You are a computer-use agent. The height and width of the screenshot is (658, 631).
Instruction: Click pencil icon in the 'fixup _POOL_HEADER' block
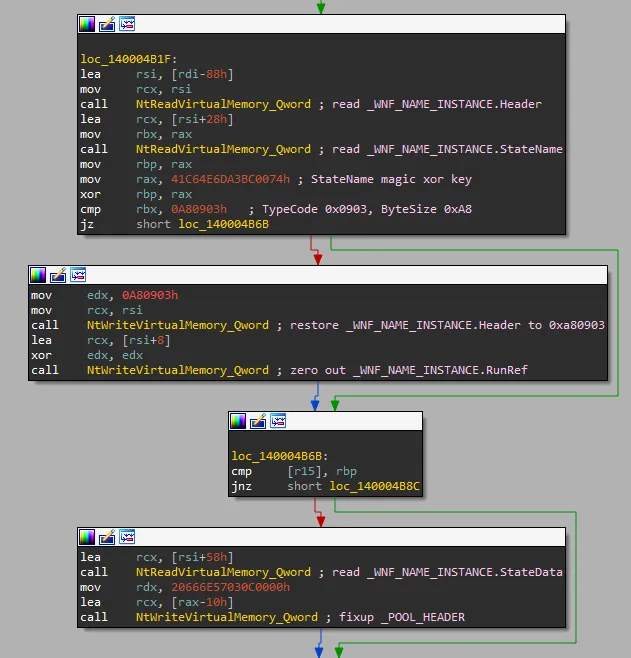[x=107, y=537]
